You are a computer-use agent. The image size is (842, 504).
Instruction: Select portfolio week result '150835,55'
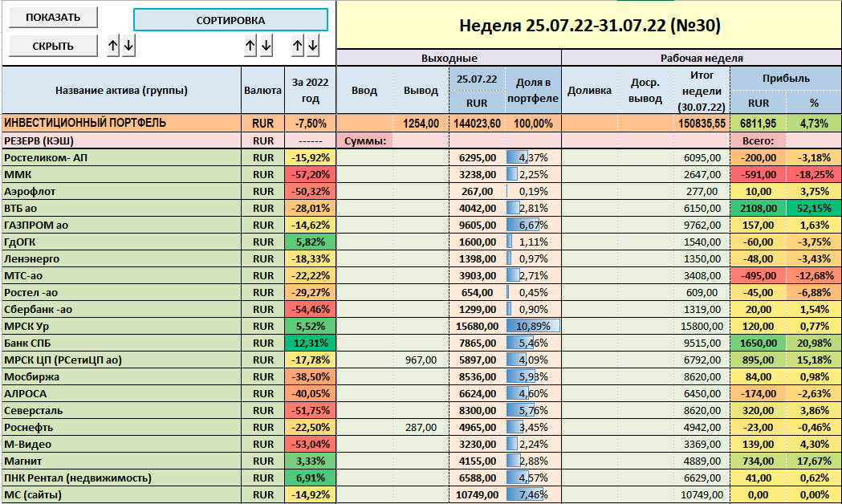[x=702, y=124]
